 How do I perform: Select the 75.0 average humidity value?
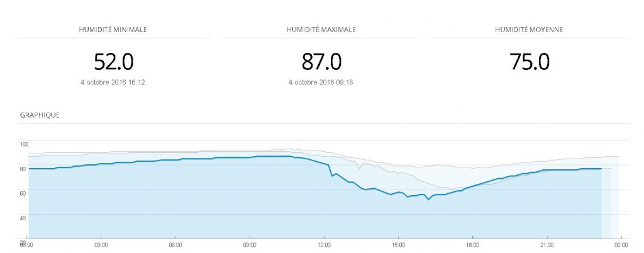(x=529, y=62)
